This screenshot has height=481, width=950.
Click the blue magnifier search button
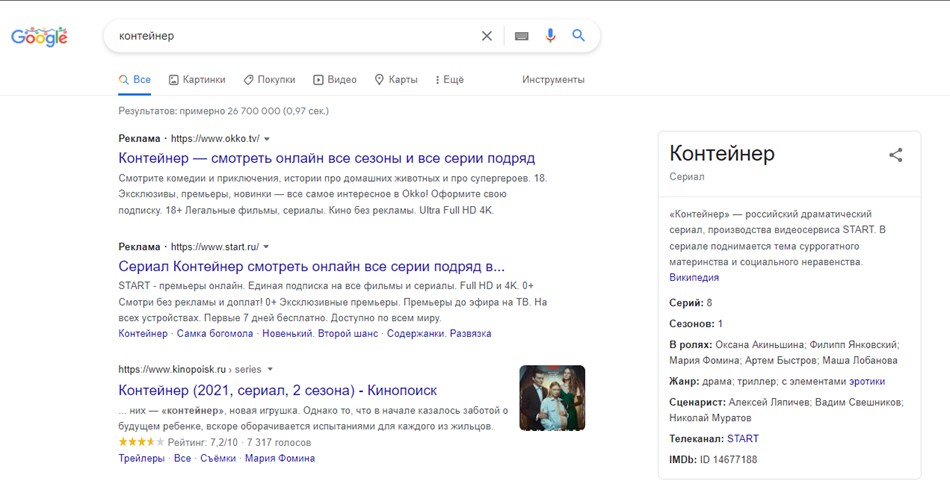(x=579, y=36)
